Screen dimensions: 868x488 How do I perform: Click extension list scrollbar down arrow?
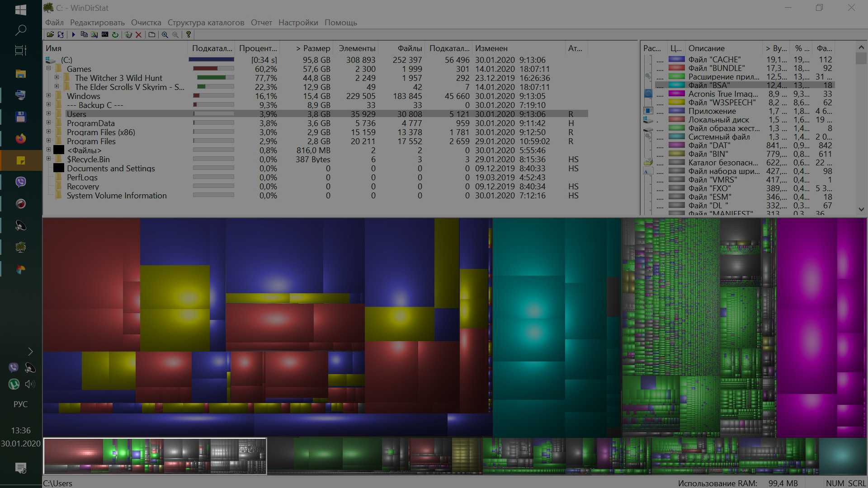pyautogui.click(x=861, y=209)
